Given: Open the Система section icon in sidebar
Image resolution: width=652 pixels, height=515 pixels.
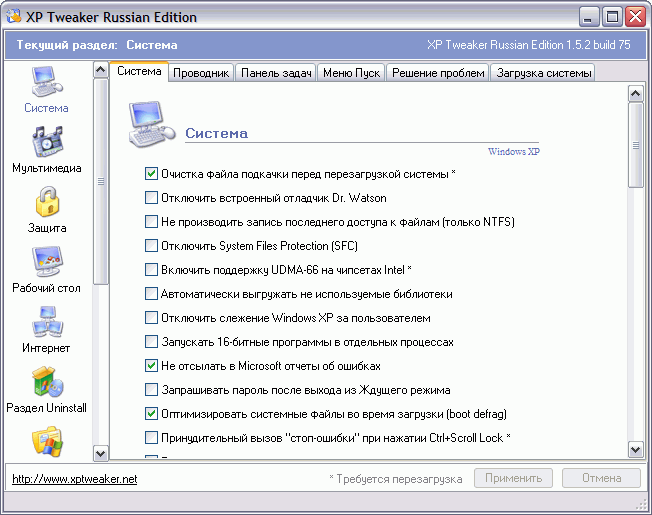Looking at the screenshot, I should (x=47, y=81).
